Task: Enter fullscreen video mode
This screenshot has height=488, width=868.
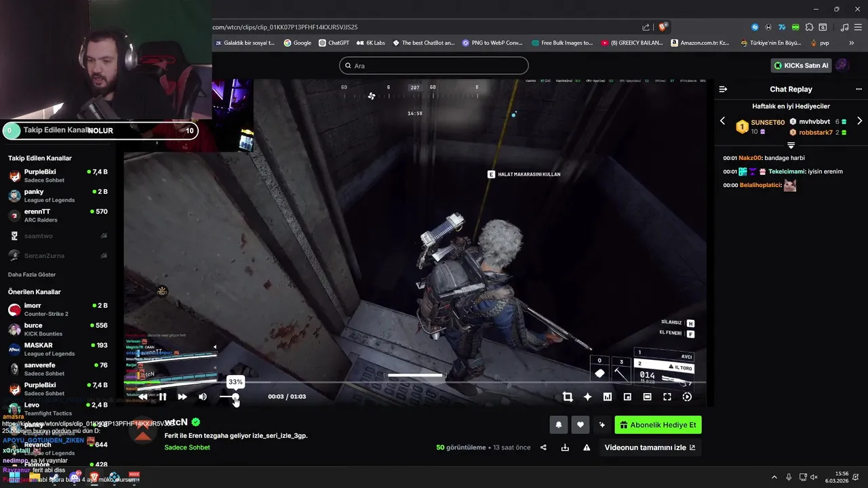Action: pos(667,397)
